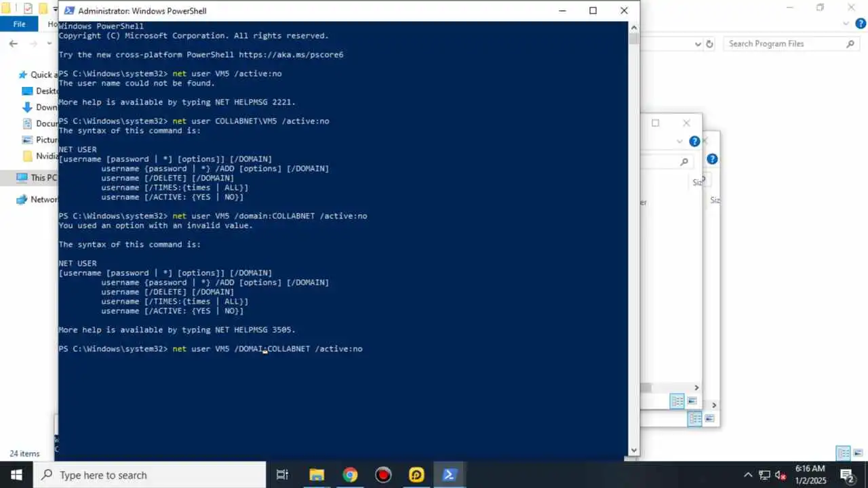Click the 'Type here to search' taskbar box
This screenshot has height=488, width=868.
click(x=149, y=475)
